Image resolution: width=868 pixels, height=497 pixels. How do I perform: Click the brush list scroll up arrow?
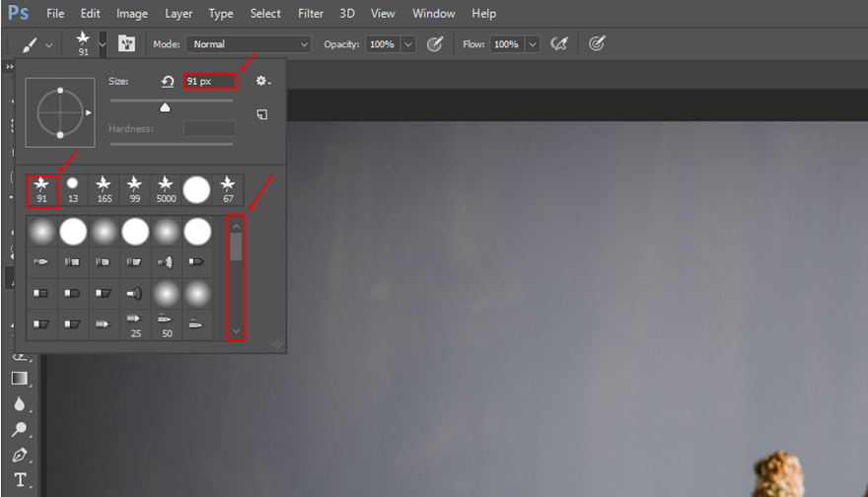tap(236, 226)
